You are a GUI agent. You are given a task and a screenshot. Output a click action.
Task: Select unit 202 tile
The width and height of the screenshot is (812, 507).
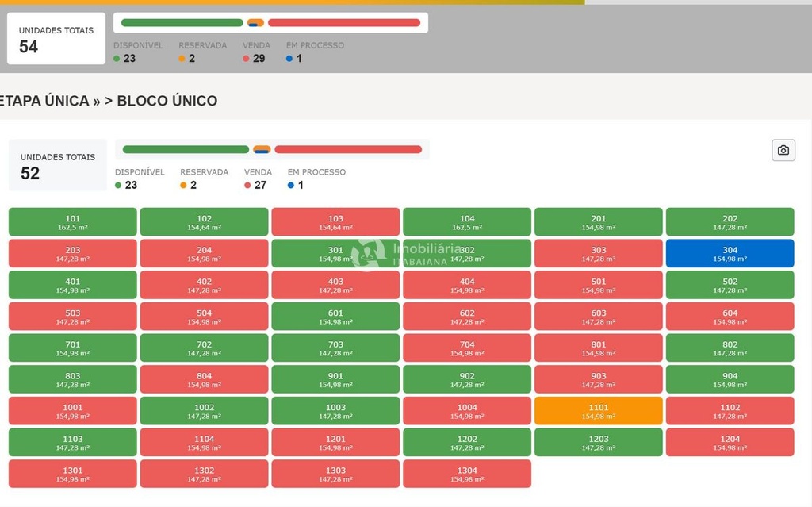(x=730, y=222)
